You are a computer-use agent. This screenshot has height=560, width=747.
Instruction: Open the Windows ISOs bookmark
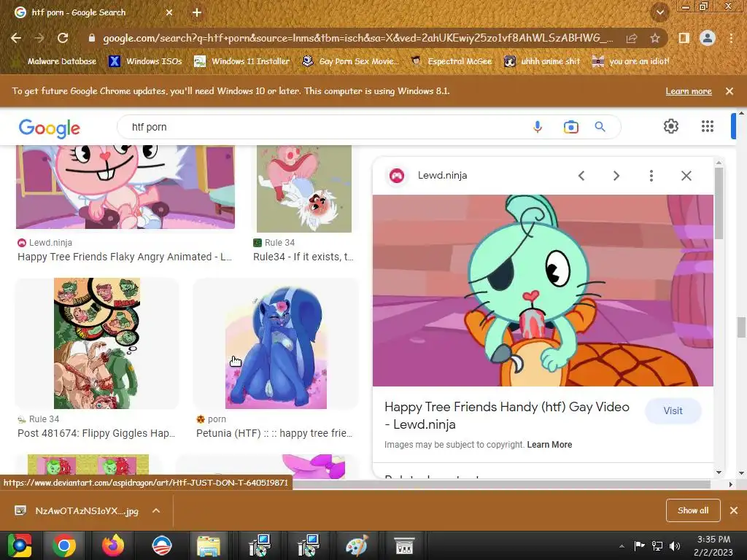coord(146,61)
